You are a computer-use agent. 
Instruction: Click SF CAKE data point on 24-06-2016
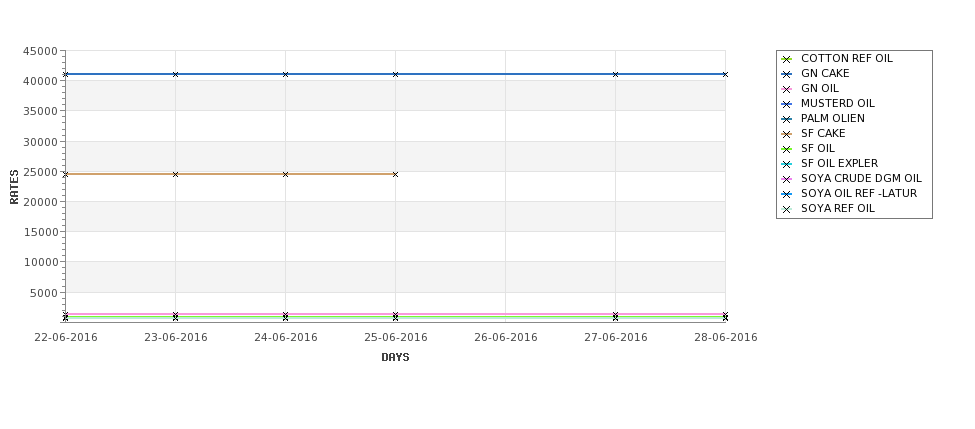click(285, 174)
